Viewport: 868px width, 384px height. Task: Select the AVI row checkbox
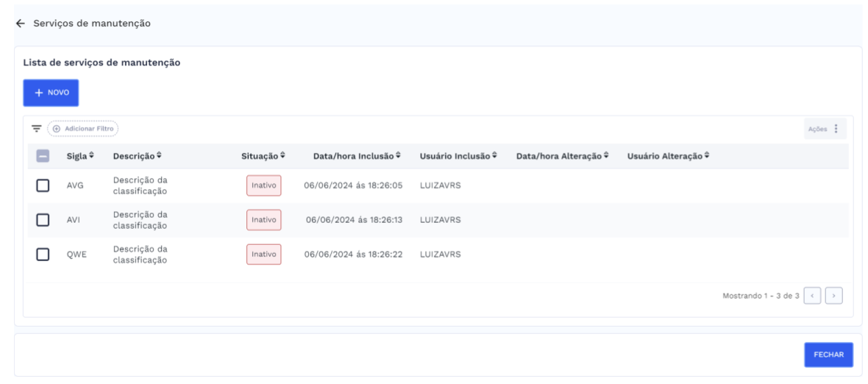click(43, 219)
